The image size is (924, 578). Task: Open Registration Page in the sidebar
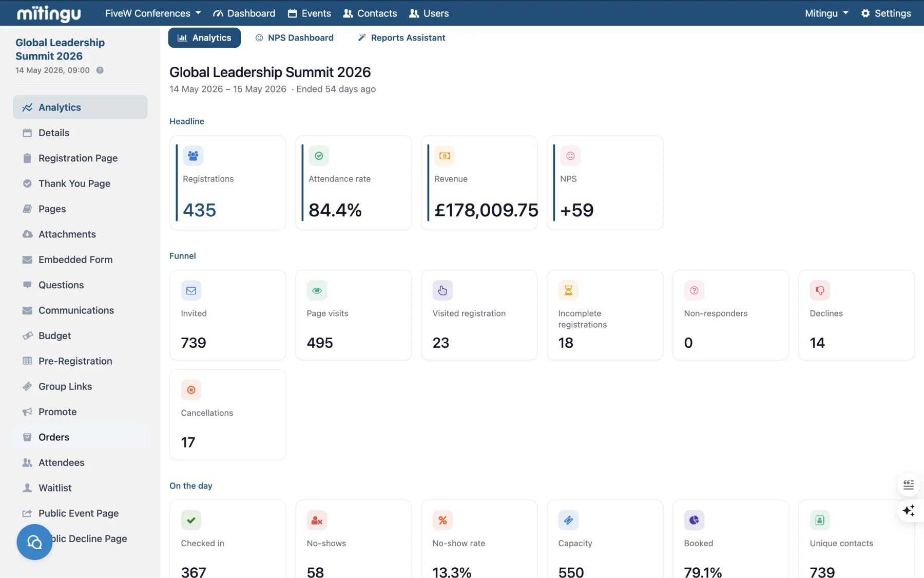click(x=80, y=158)
